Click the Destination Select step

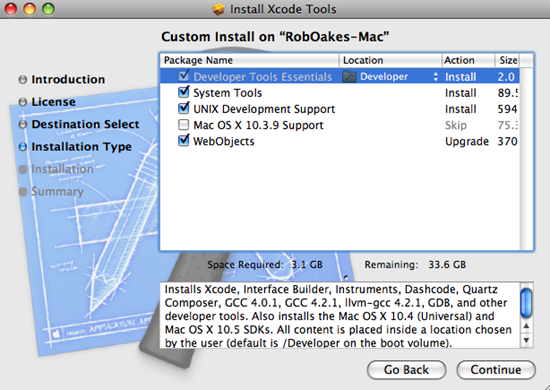[x=85, y=124]
